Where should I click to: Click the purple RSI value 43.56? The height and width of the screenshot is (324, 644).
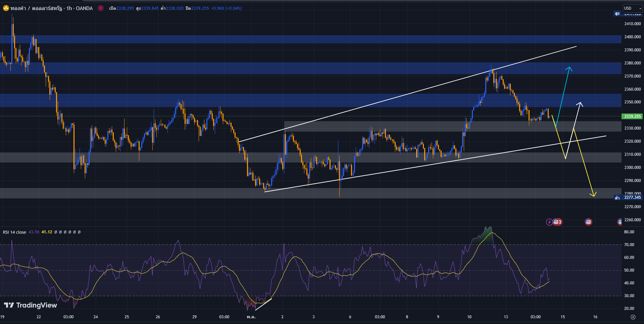(34, 232)
